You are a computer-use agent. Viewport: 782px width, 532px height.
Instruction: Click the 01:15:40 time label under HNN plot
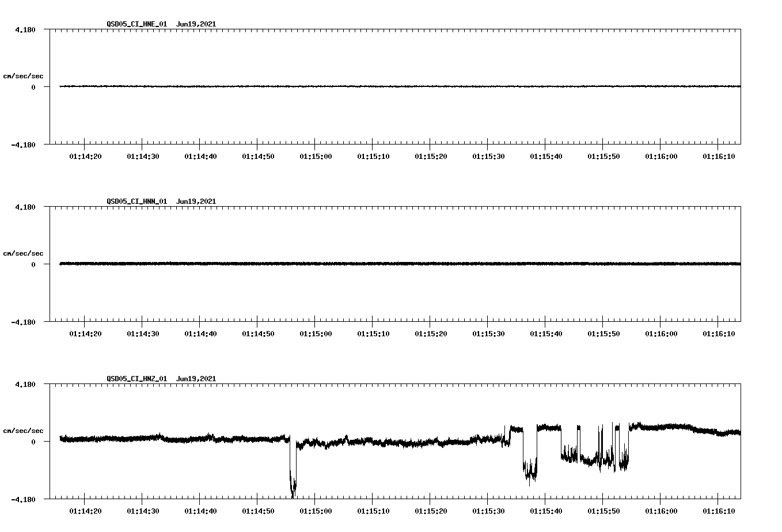(546, 334)
